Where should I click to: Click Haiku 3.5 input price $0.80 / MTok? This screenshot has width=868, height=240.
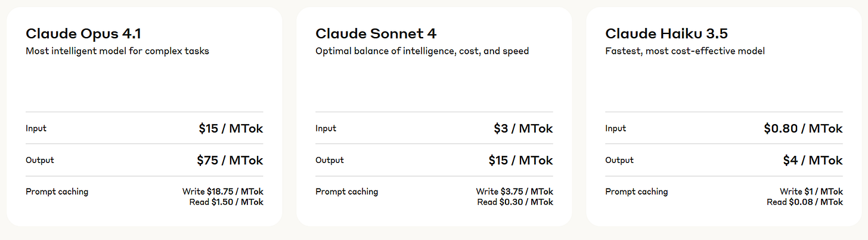(x=804, y=128)
